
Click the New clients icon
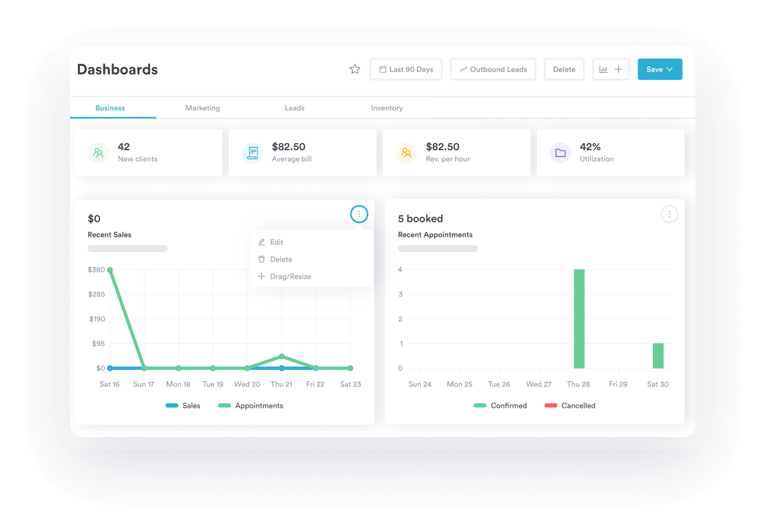pyautogui.click(x=98, y=153)
